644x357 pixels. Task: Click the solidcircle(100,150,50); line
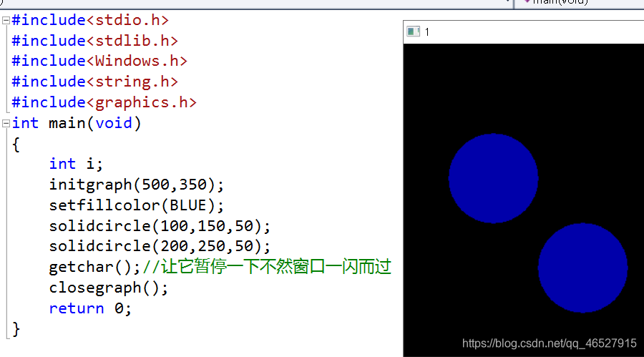[x=160, y=226]
